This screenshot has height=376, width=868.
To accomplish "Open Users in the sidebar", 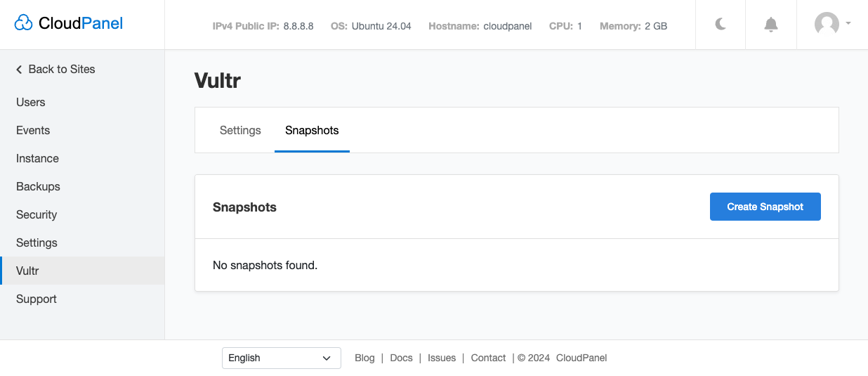I will (31, 102).
